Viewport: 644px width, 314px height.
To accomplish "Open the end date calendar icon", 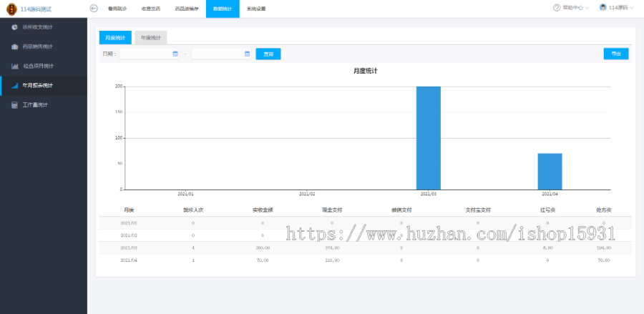I will click(x=247, y=54).
